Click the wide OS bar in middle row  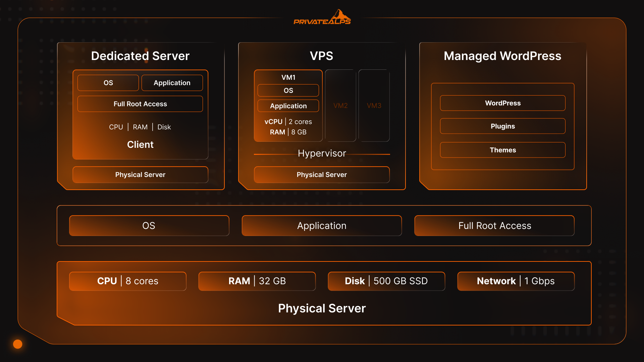(x=149, y=226)
